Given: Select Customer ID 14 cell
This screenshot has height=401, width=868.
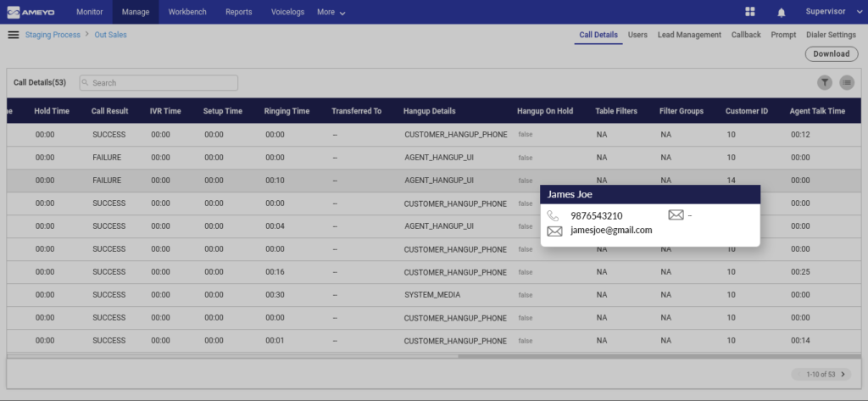Looking at the screenshot, I should [x=731, y=180].
